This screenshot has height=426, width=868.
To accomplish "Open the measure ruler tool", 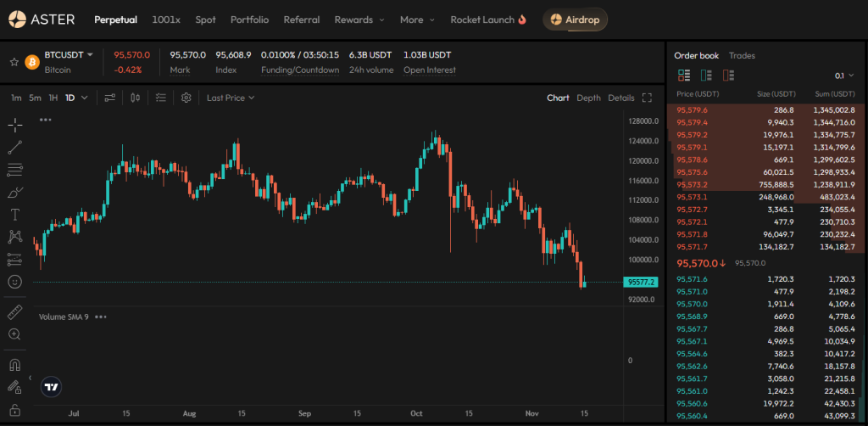I will click(x=14, y=312).
